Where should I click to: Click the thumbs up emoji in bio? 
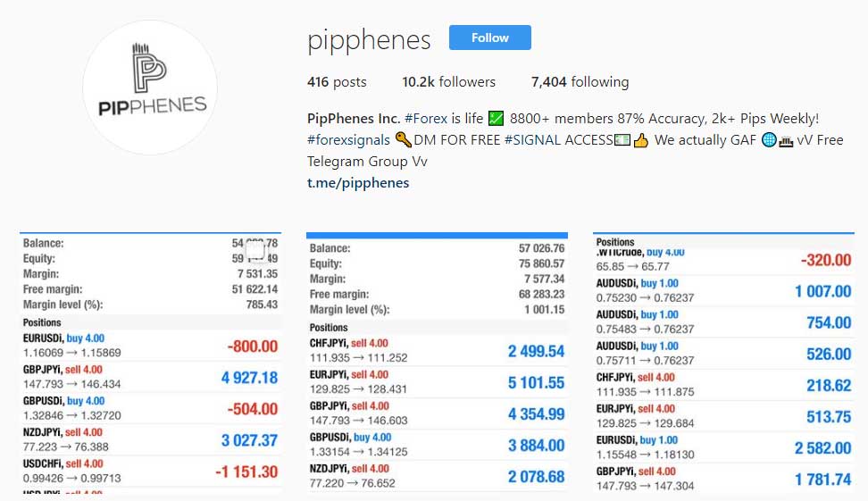tap(639, 140)
